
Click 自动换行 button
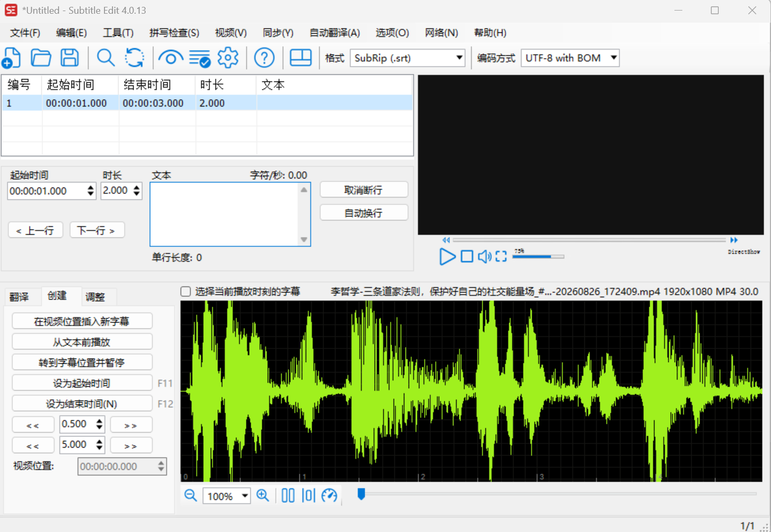click(x=364, y=213)
